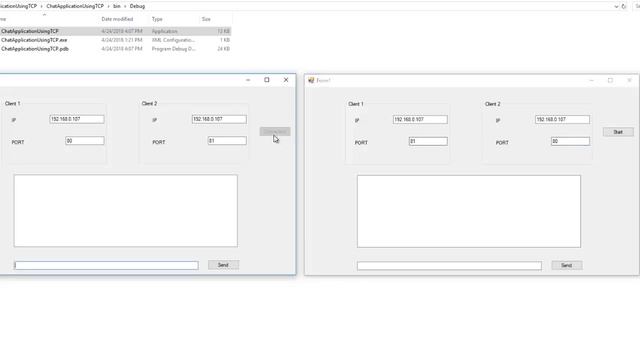Click the greyed Start button in left window

tap(275, 131)
